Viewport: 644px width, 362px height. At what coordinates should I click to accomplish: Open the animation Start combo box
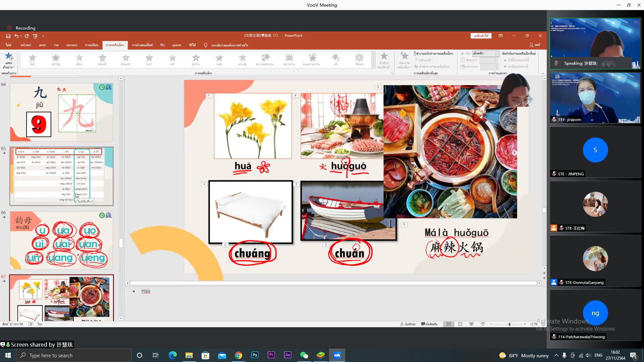486,53
